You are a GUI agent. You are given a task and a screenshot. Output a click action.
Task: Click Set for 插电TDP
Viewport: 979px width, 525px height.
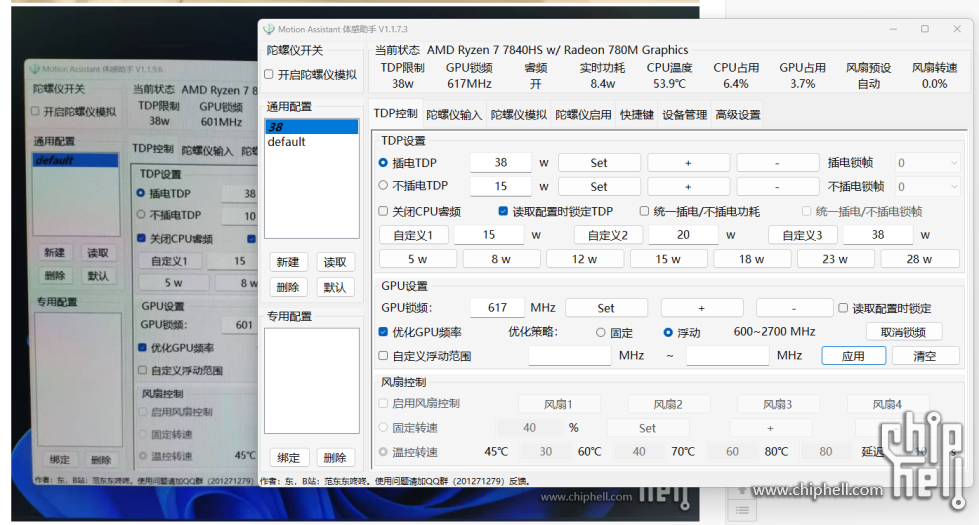599,163
